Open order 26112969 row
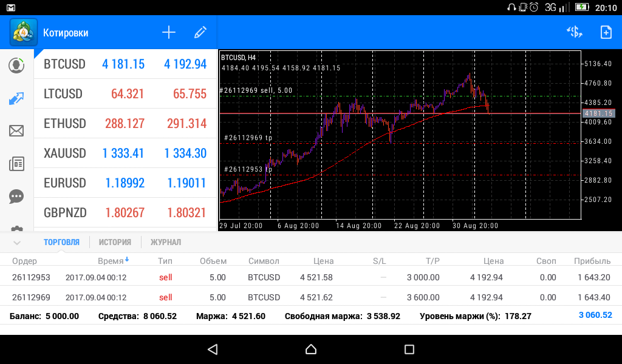Viewport: 622px width, 364px height. (x=311, y=297)
